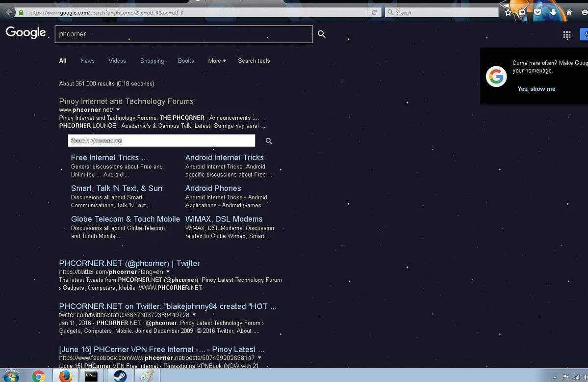
Task: Click the Google logo
Action: click(26, 33)
